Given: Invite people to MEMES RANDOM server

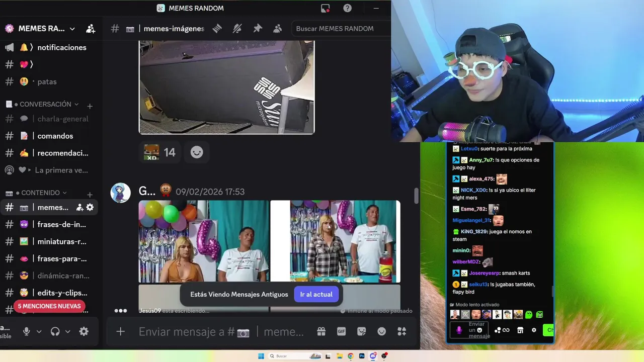Looking at the screenshot, I should pos(91,29).
